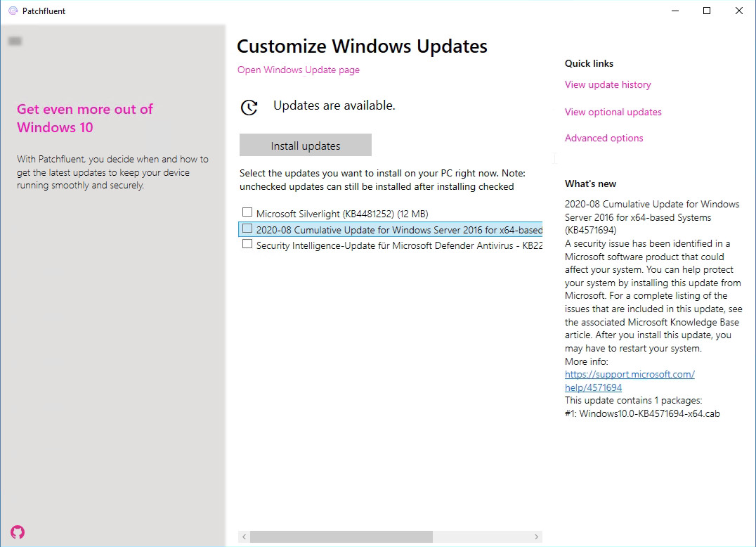This screenshot has width=756, height=547.
Task: Open View update history link
Action: point(608,85)
